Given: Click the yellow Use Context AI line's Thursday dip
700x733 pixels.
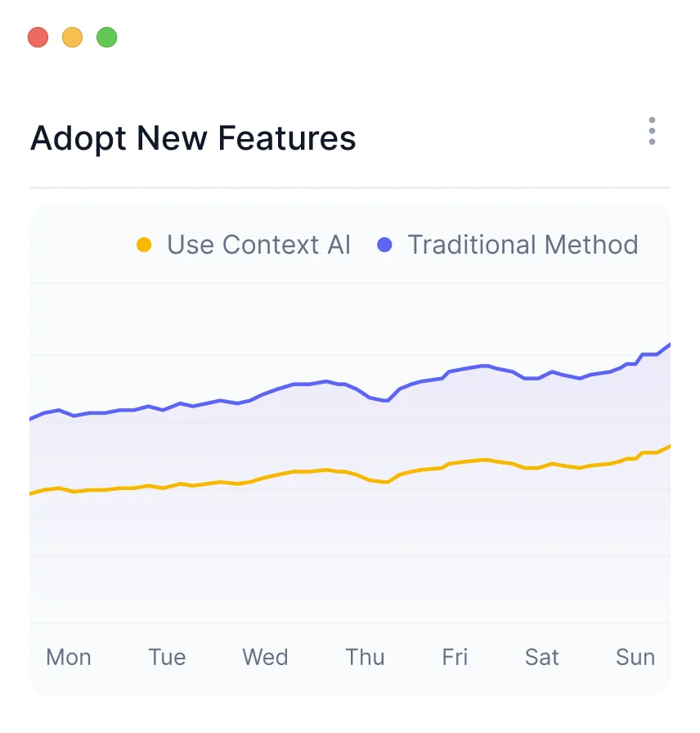Looking at the screenshot, I should click(x=385, y=482).
